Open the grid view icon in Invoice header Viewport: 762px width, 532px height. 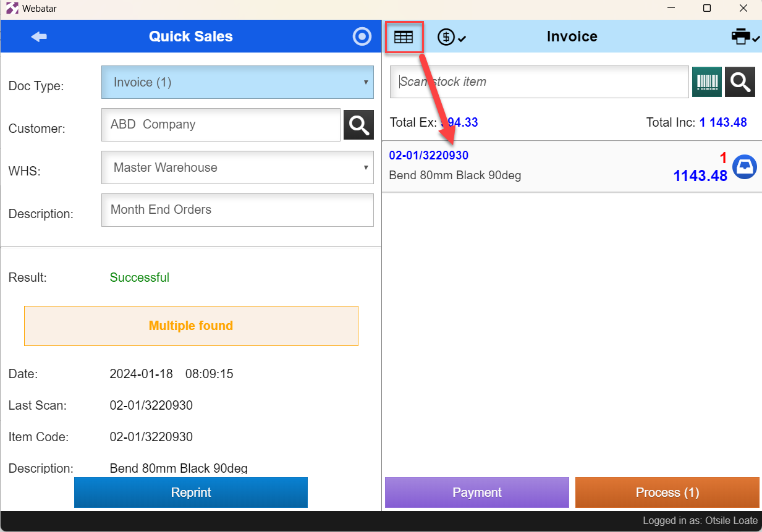(404, 37)
